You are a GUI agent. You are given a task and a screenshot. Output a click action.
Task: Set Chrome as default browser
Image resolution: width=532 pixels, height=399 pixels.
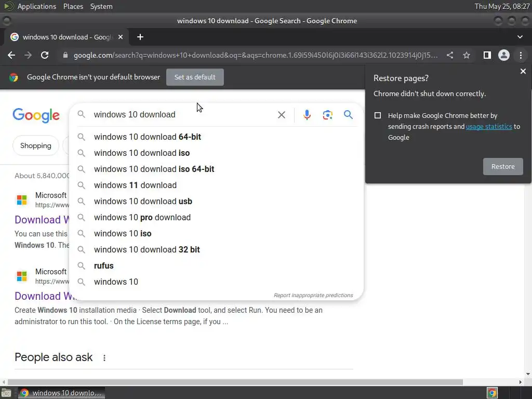(x=195, y=77)
